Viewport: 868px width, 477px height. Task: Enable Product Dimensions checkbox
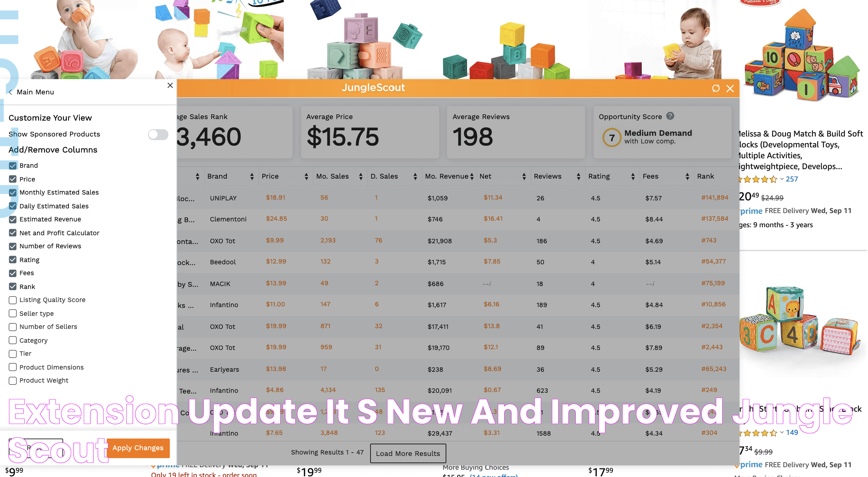coord(12,367)
